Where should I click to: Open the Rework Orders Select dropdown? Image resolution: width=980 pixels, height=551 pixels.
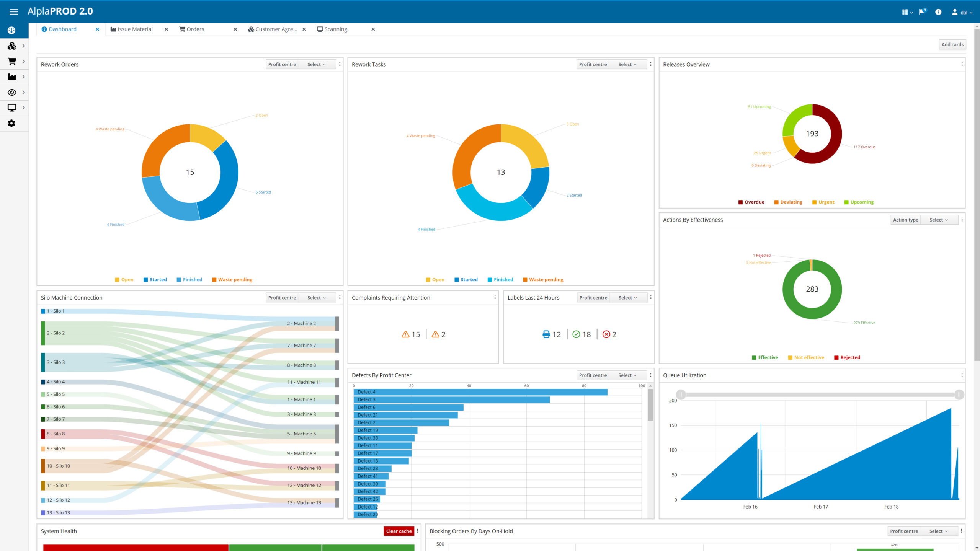coord(316,64)
